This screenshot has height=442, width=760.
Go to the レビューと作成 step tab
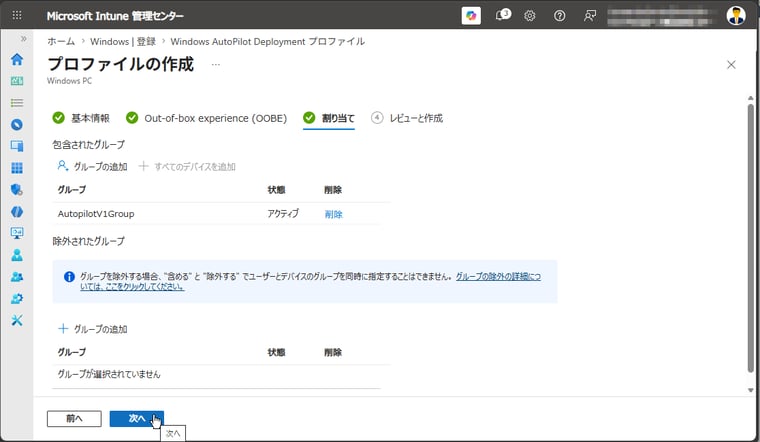407,118
